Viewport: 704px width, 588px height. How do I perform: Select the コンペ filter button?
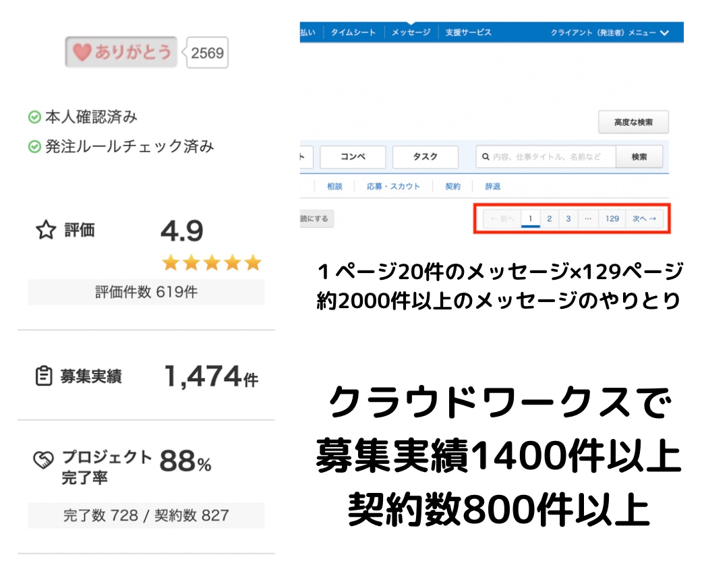coord(353,156)
